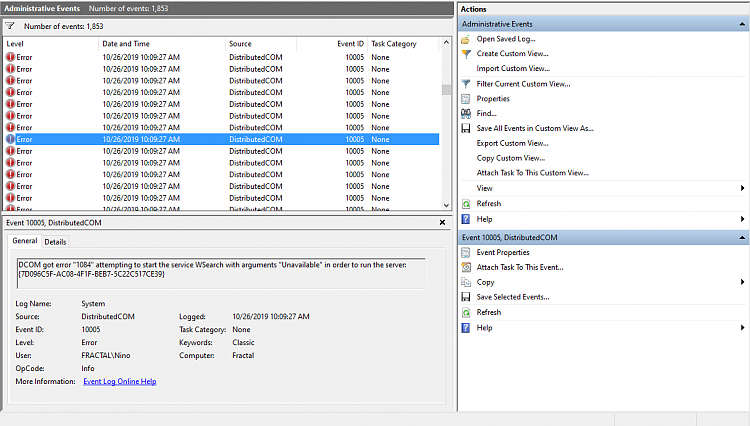
Task: Sort by the Source column header
Action: 261,44
